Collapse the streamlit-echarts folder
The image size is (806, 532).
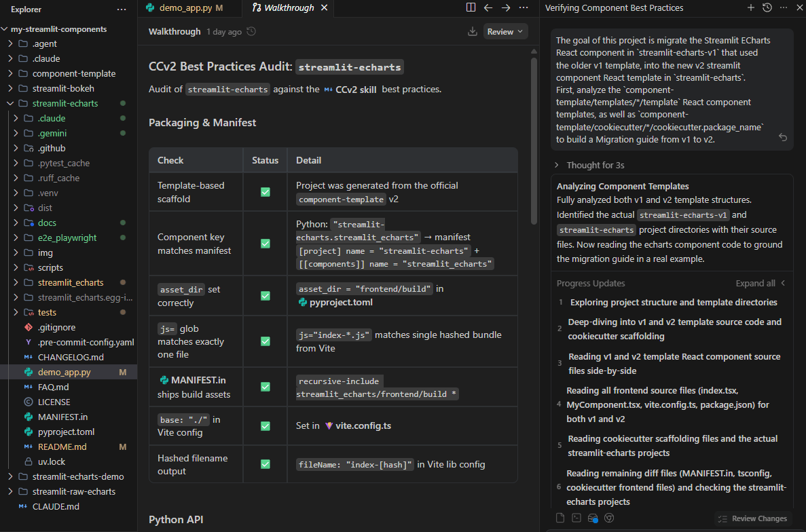click(10, 103)
